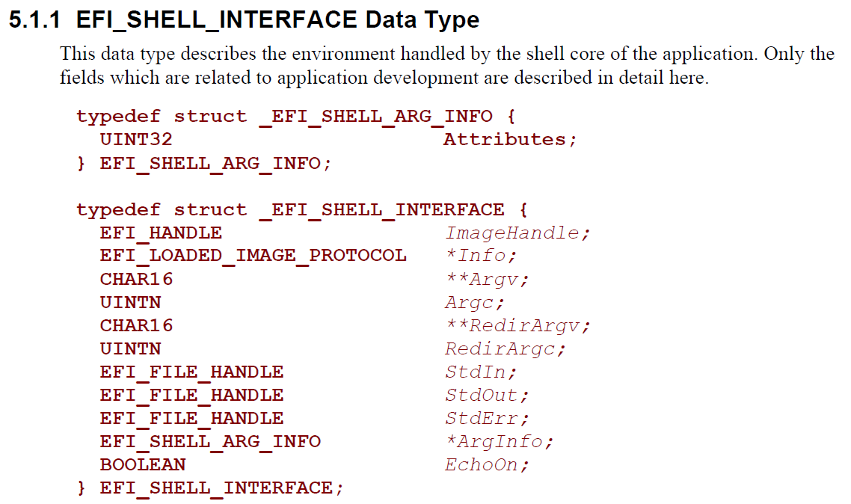Click the BOOLEAN type keyword
Screen dimensions: 851x504
[143, 465]
